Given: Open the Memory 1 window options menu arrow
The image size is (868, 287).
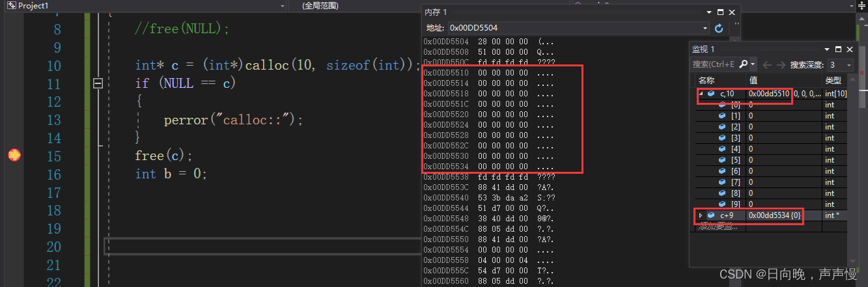Looking at the screenshot, I should [708, 12].
